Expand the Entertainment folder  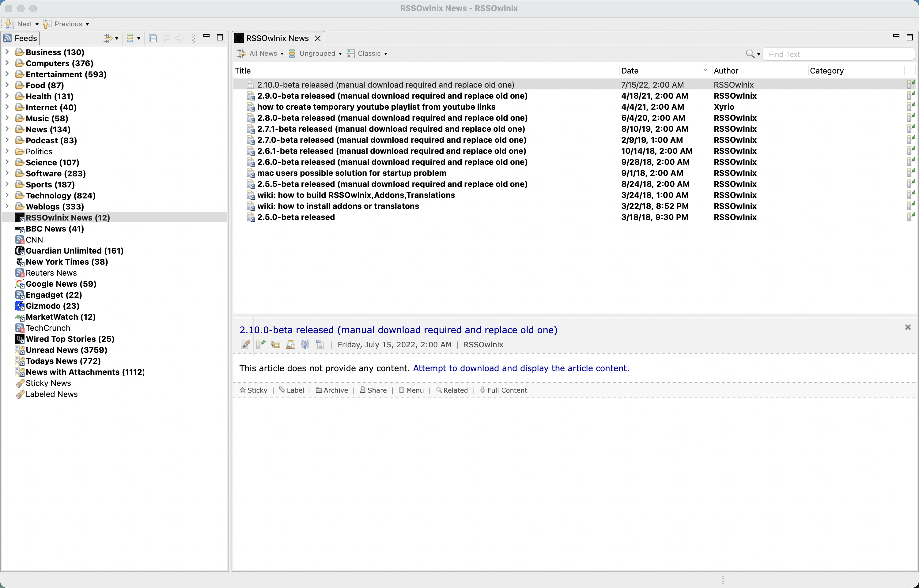tap(7, 74)
